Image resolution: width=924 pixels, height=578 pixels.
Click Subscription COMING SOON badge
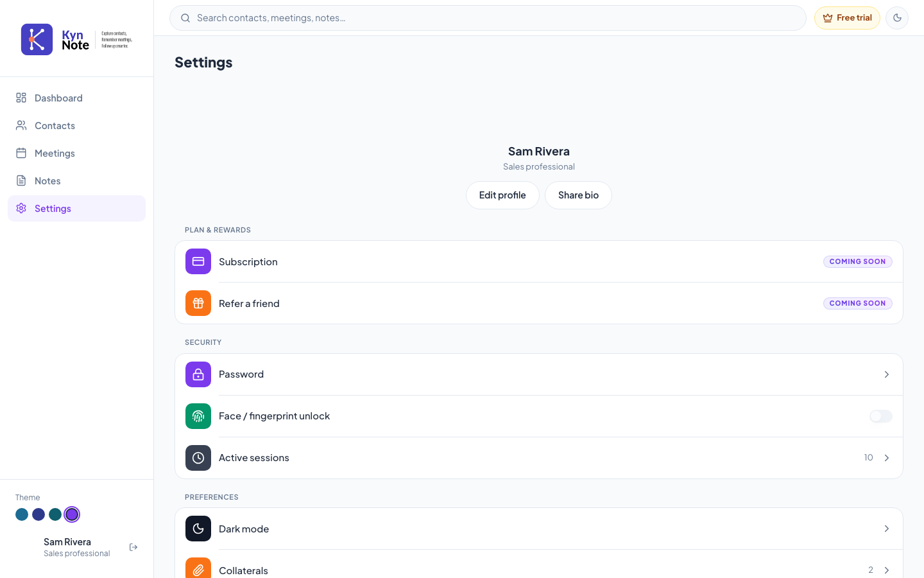pyautogui.click(x=857, y=261)
